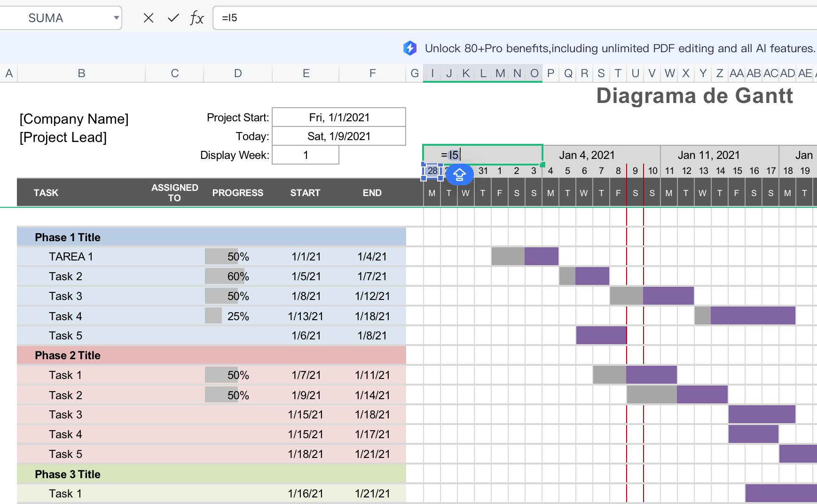Viewport: 817px width, 504px height.
Task: Select column B header
Action: point(81,73)
